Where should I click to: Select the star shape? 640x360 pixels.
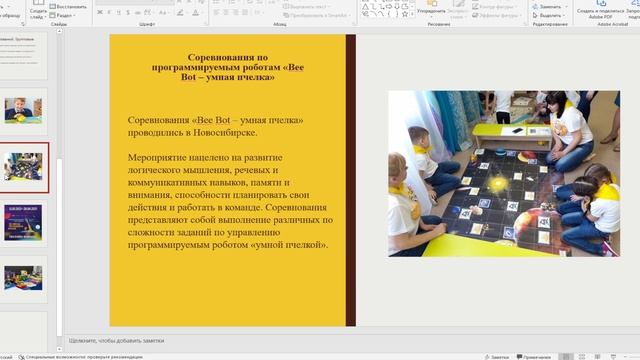pos(404,14)
